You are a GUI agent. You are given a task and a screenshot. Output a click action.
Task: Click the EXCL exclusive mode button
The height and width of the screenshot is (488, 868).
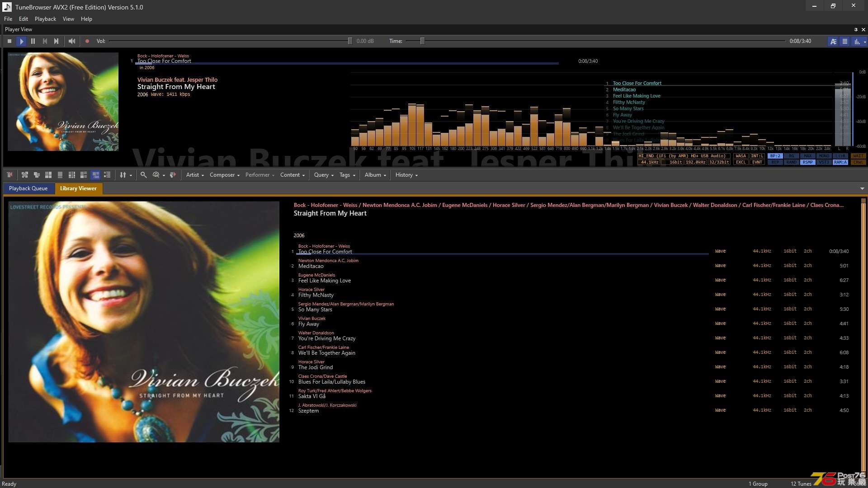pyautogui.click(x=741, y=162)
